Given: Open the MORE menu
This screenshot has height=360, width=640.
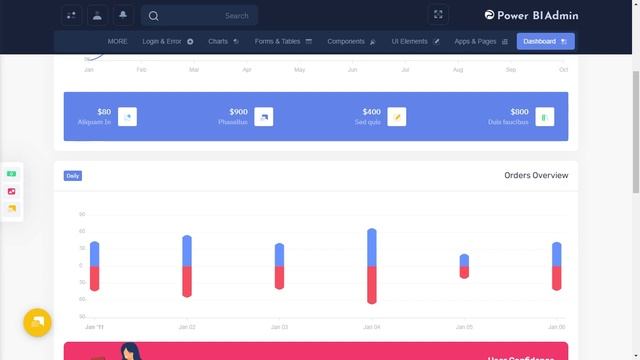Looking at the screenshot, I should click(x=118, y=41).
